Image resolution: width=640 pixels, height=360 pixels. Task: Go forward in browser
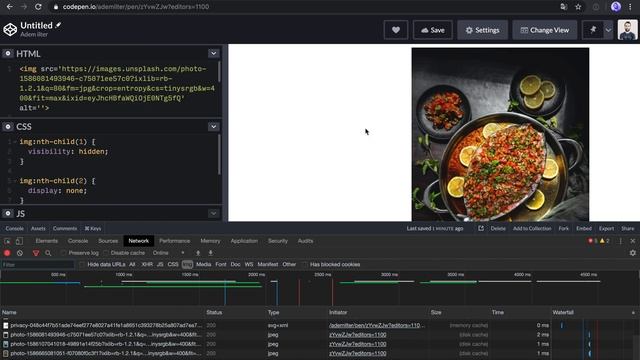(x=24, y=7)
